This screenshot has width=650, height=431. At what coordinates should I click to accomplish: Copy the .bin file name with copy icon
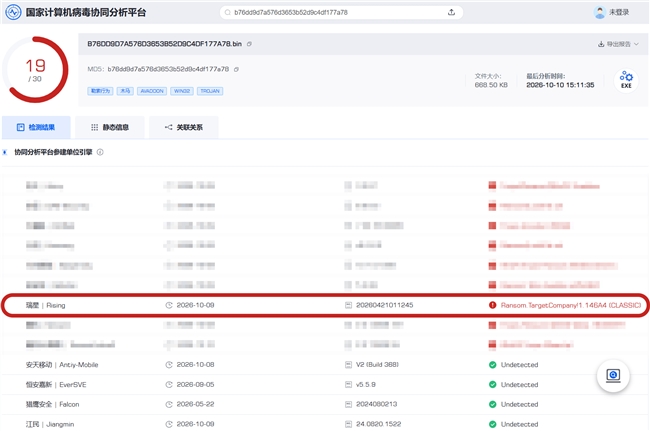249,44
